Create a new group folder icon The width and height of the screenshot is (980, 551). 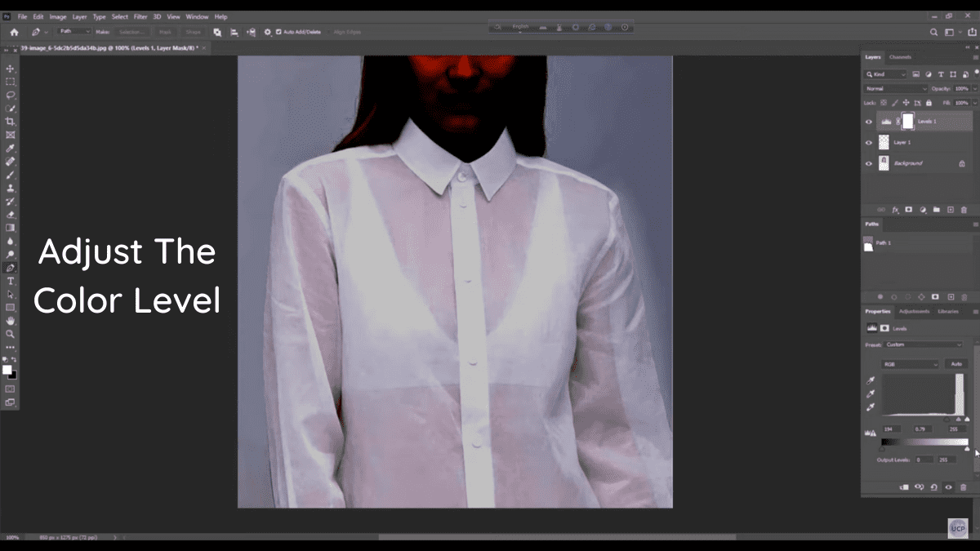[x=936, y=210]
